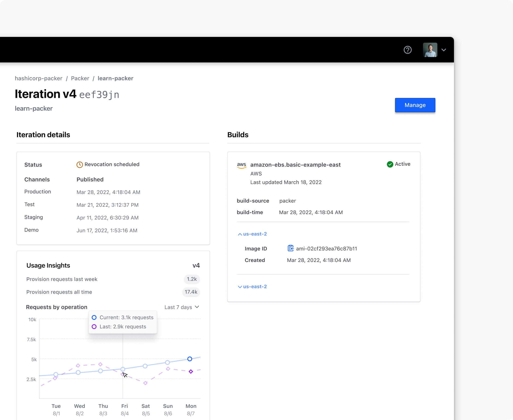Screen dimensions: 513x420
Task: Open the Last 7 days filter dropdown
Action: click(x=182, y=307)
